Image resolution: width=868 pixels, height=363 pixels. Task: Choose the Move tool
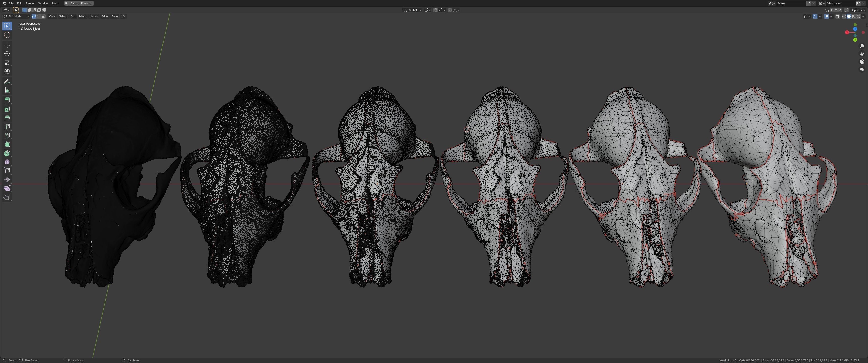[7, 45]
